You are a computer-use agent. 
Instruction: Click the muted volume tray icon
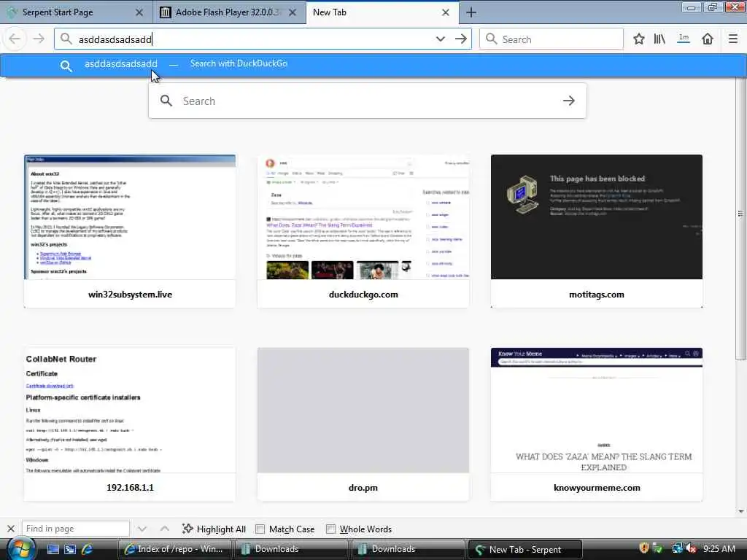(x=692, y=548)
